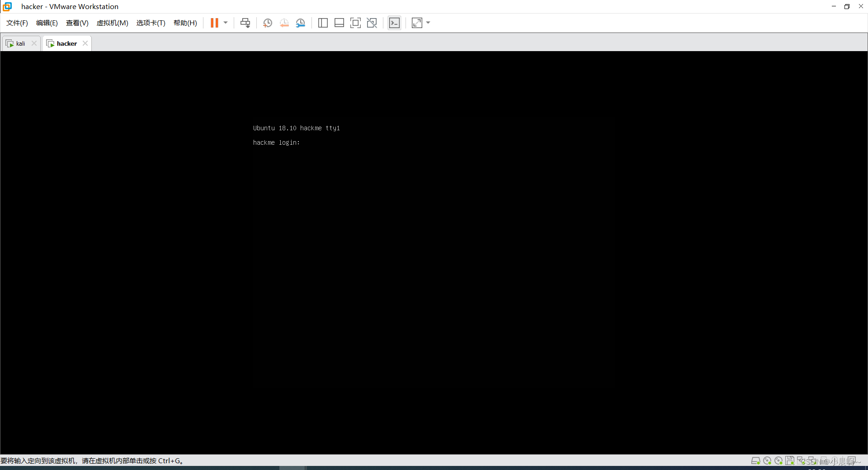Image resolution: width=868 pixels, height=470 pixels.
Task: Click the pause virtual machine button
Action: tap(214, 23)
